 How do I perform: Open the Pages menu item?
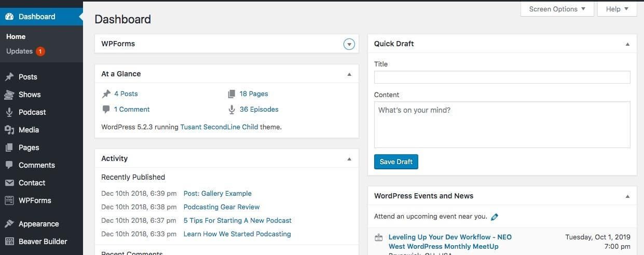click(x=29, y=147)
